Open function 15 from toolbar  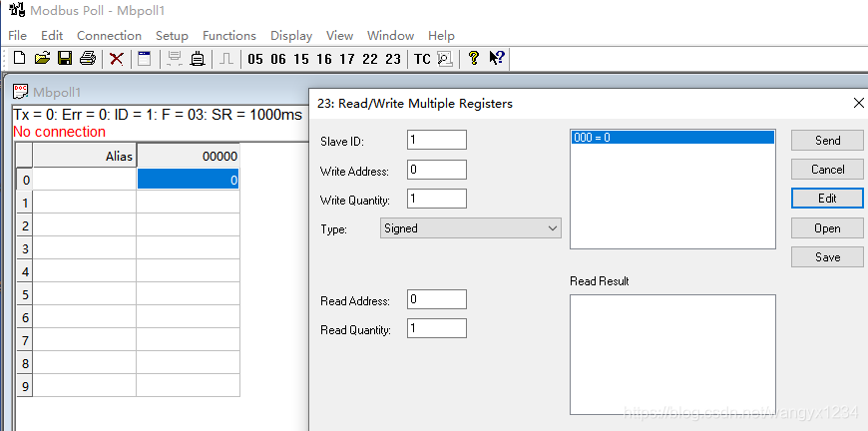pos(301,59)
